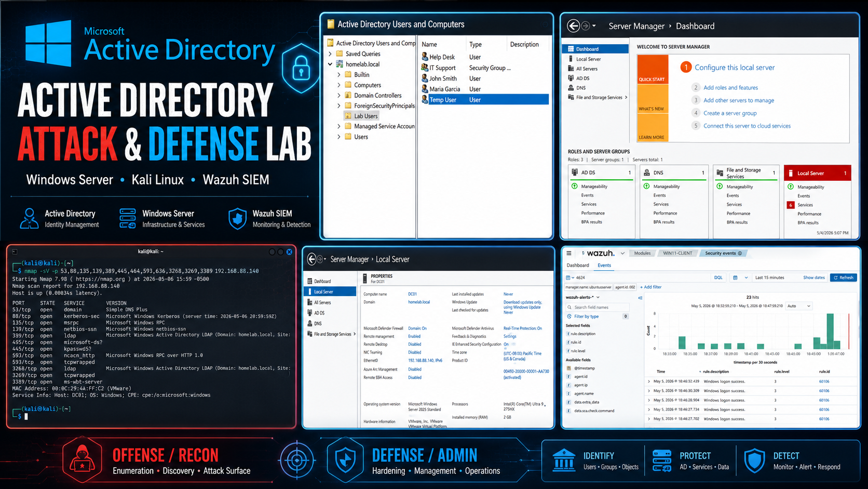Click Add other servers to manage

[738, 100]
